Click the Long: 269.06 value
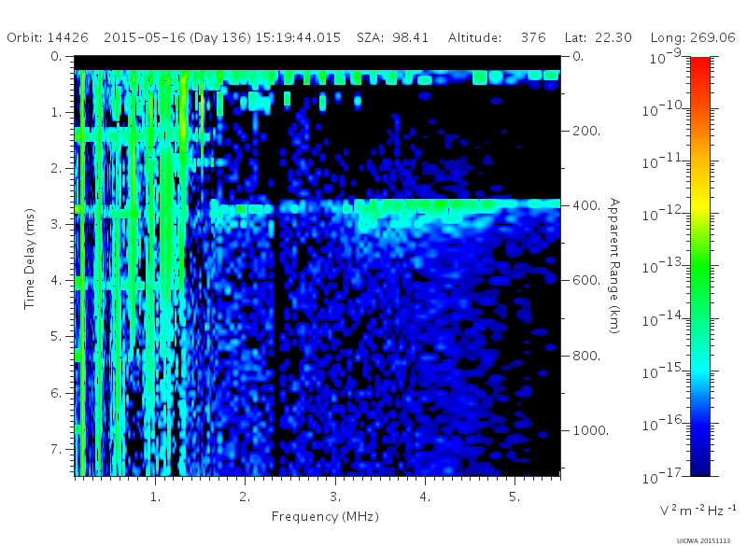The height and width of the screenshot is (560, 747). [x=693, y=37]
